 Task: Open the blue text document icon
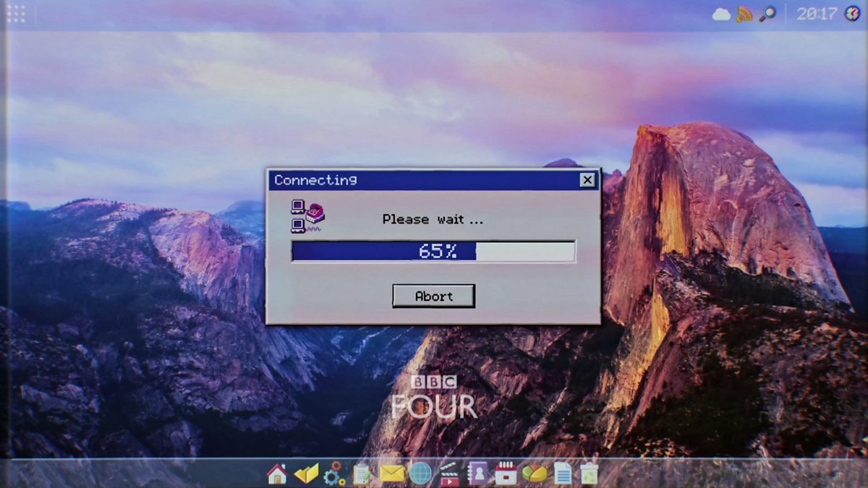[562, 474]
